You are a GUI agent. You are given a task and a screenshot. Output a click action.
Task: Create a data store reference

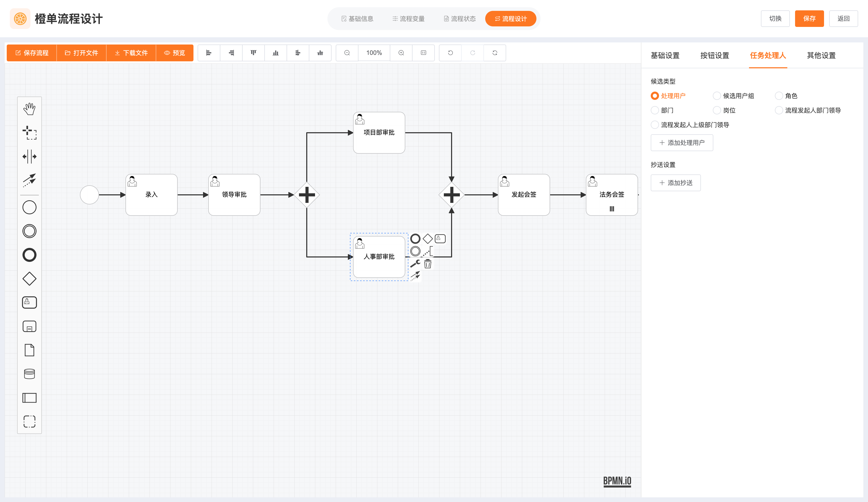(x=29, y=374)
